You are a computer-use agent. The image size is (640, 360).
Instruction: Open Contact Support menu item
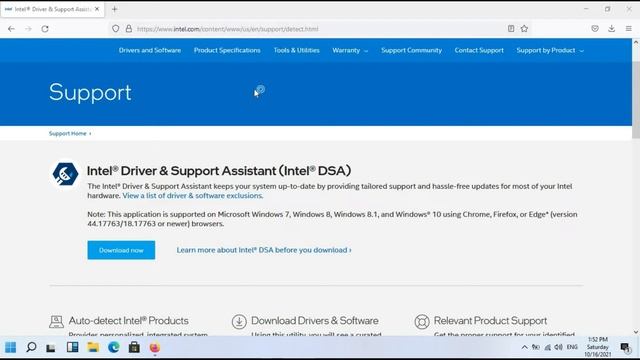click(479, 50)
